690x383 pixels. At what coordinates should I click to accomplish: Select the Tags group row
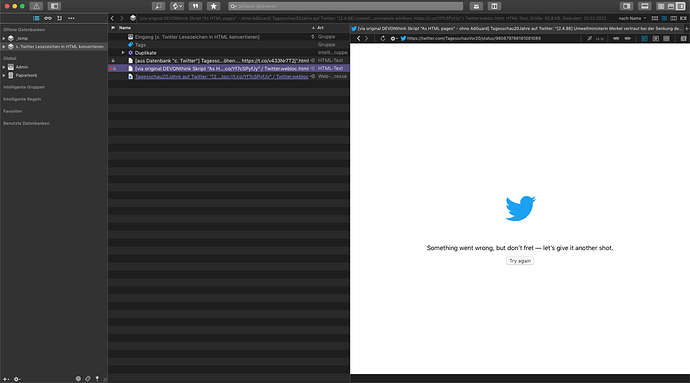coord(229,45)
